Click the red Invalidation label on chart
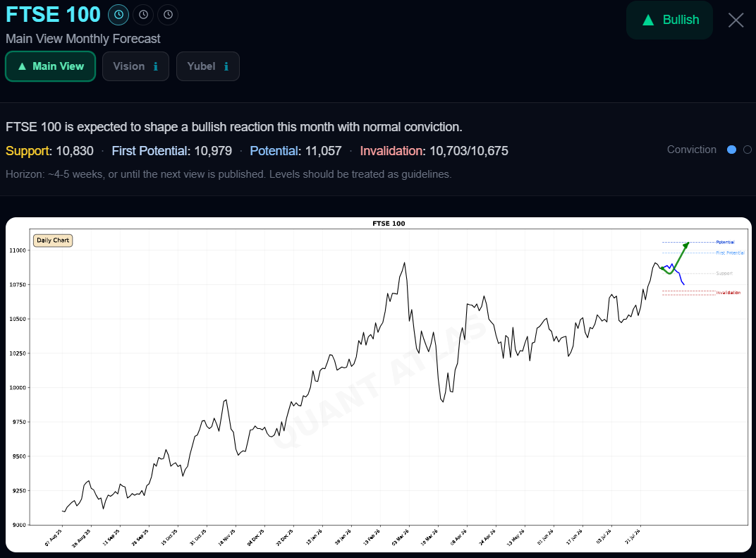This screenshot has height=558, width=756. click(728, 293)
